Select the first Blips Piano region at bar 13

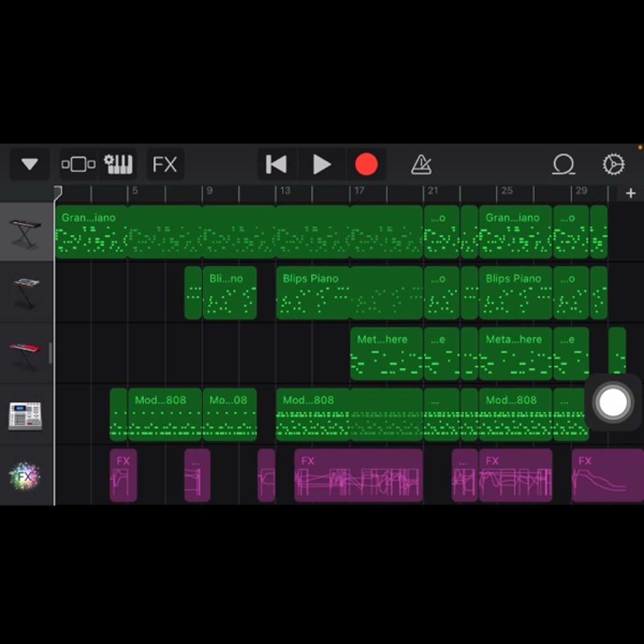[313, 293]
